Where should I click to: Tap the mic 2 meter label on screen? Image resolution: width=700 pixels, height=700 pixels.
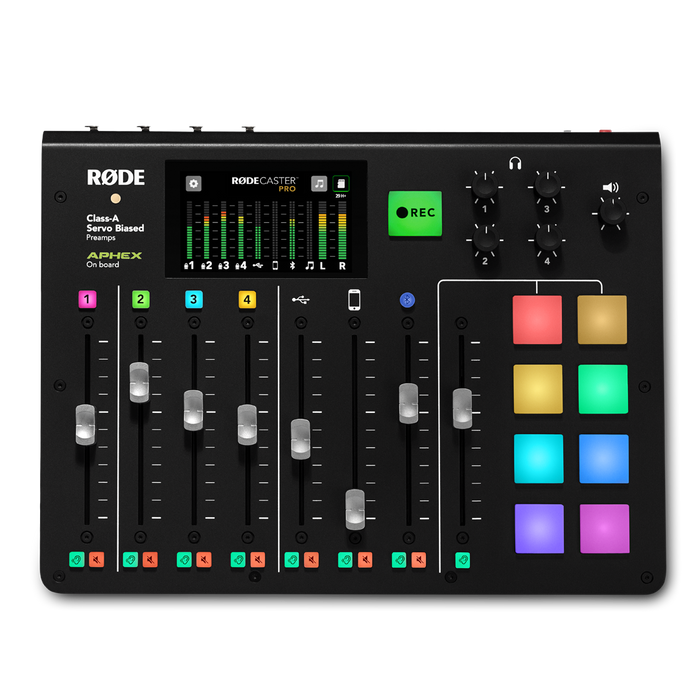206,266
